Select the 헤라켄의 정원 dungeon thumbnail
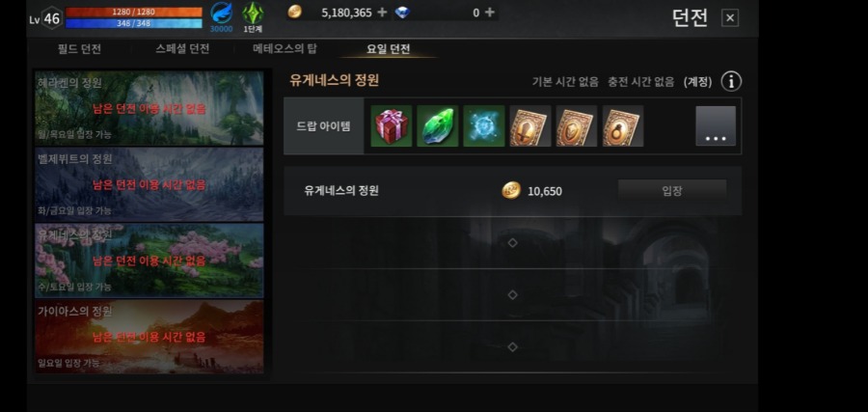868x412 pixels. 149,108
